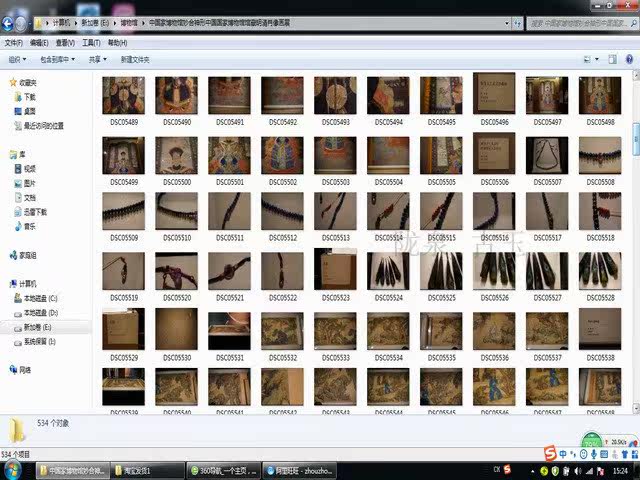Viewport: 640px width, 480px height.
Task: Select thumbnail DSC05524
Action: [x=389, y=271]
